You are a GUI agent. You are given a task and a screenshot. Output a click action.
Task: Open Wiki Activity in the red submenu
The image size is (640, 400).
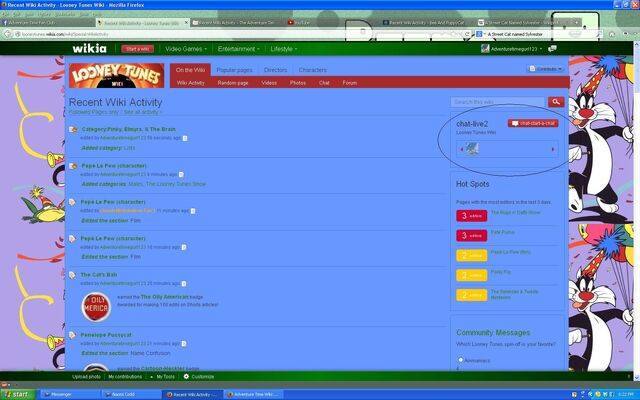(x=191, y=83)
